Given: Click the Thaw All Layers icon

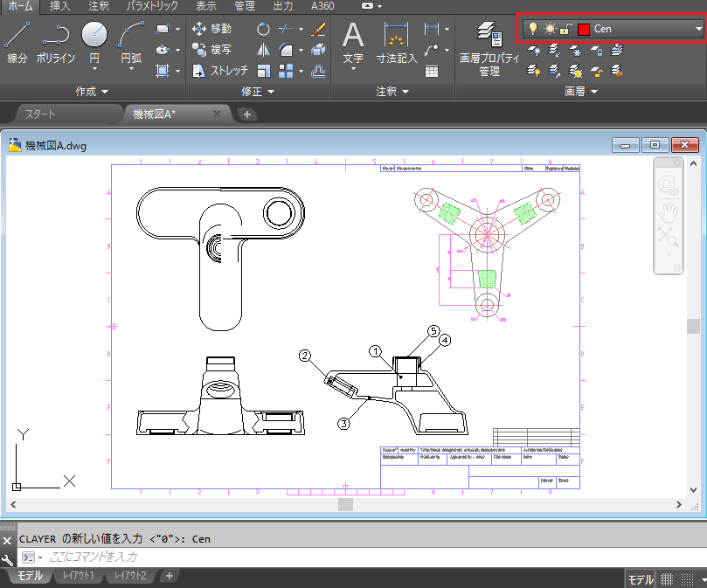Looking at the screenshot, I should 575,71.
